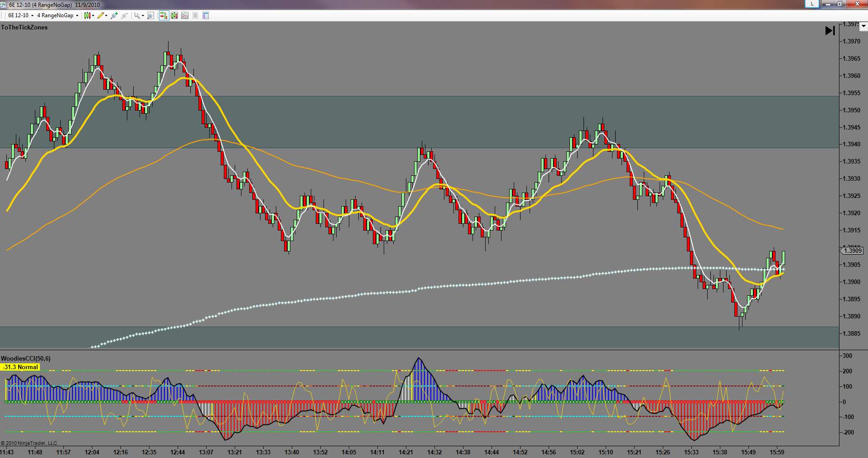Screen dimensions: 868x458
Task: Click the 14:21 time axis label
Action: 406,452
